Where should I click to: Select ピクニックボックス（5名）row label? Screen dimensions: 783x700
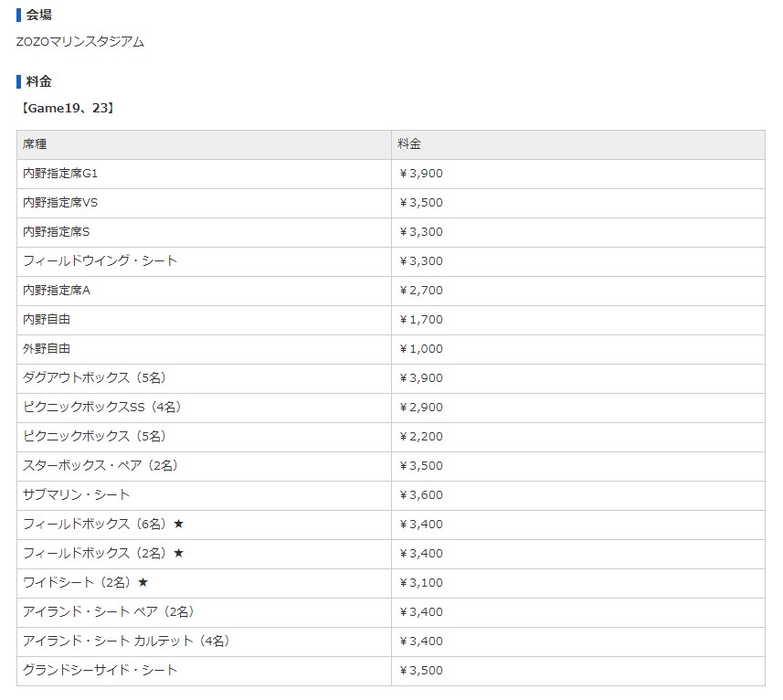point(94,437)
